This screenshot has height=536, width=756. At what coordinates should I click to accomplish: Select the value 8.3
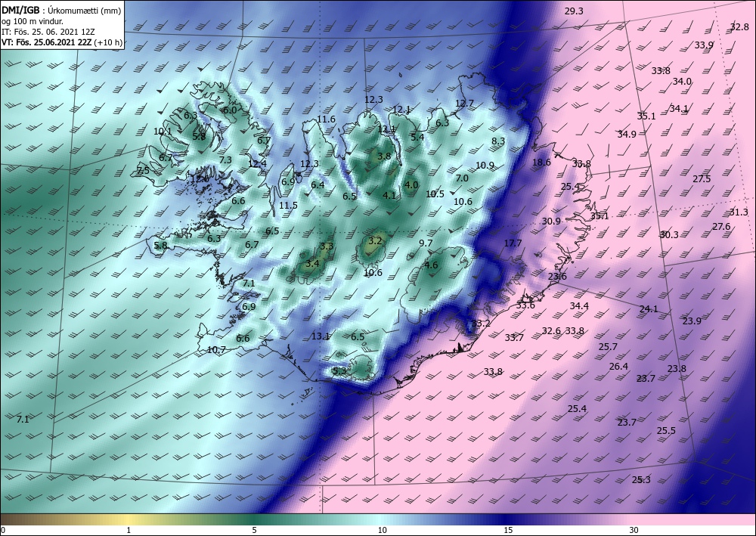coord(498,141)
